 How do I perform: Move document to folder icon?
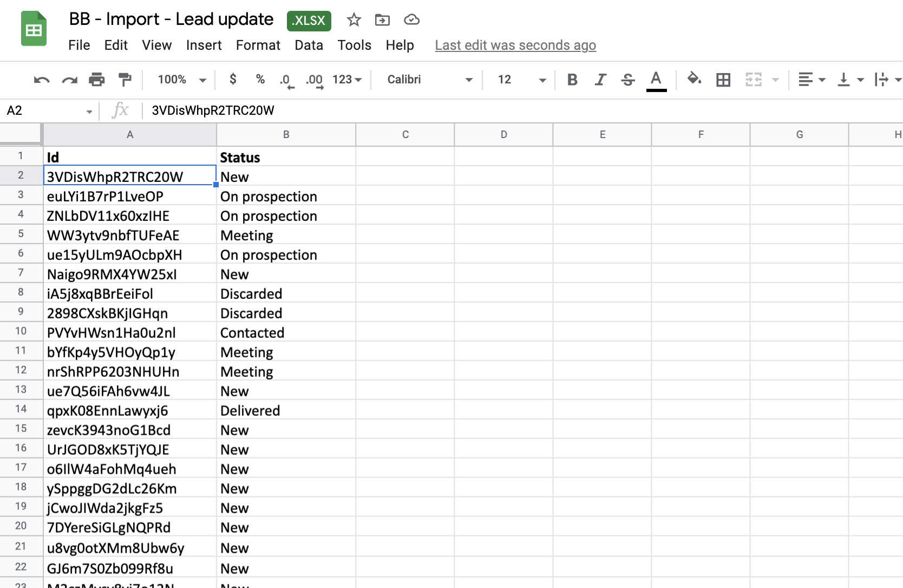pos(382,20)
